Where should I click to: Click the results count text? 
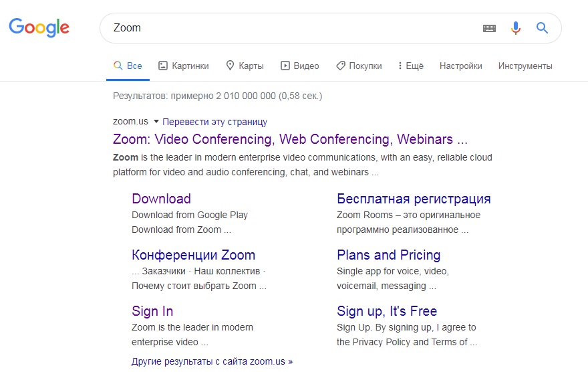click(x=218, y=96)
